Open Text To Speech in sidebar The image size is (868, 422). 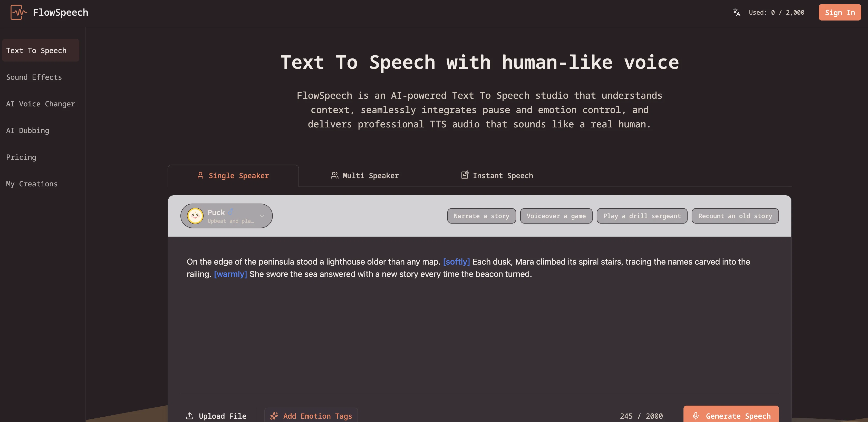coord(41,51)
